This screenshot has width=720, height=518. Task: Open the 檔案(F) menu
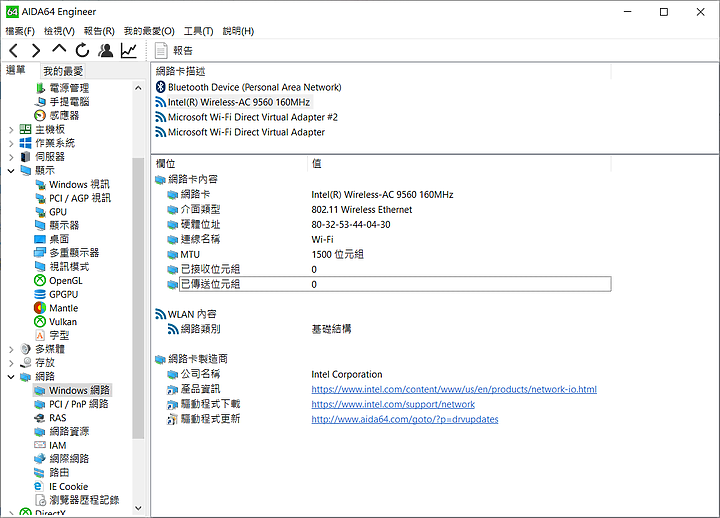[20, 31]
